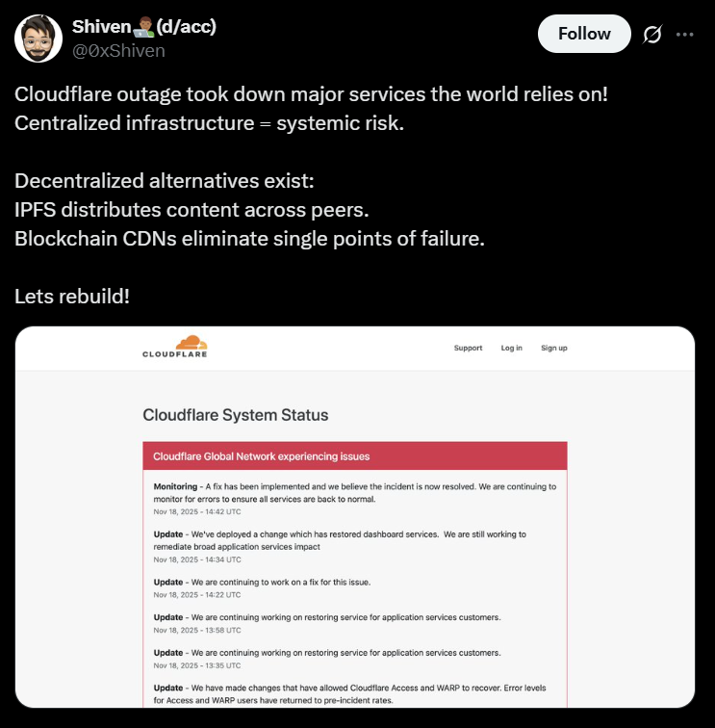Click the Access and WARP recovery update
Image resolution: width=715 pixels, height=728 pixels.
point(352,693)
